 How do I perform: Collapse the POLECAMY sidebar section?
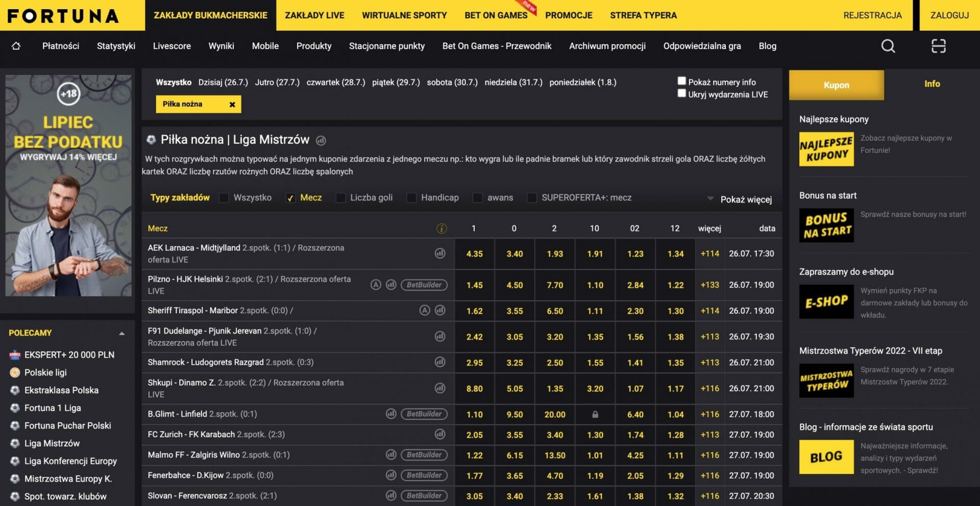pyautogui.click(x=121, y=334)
